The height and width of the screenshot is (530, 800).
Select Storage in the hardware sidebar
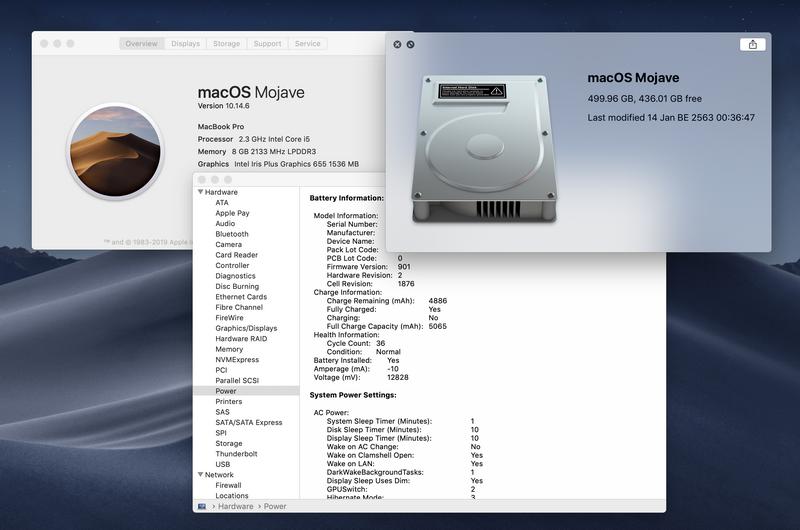pos(229,443)
